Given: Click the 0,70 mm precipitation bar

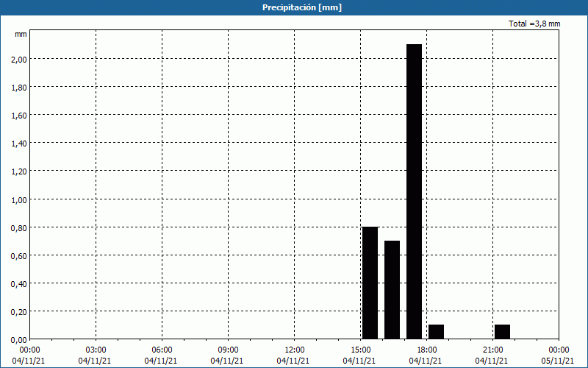Looking at the screenshot, I should coord(392,290).
